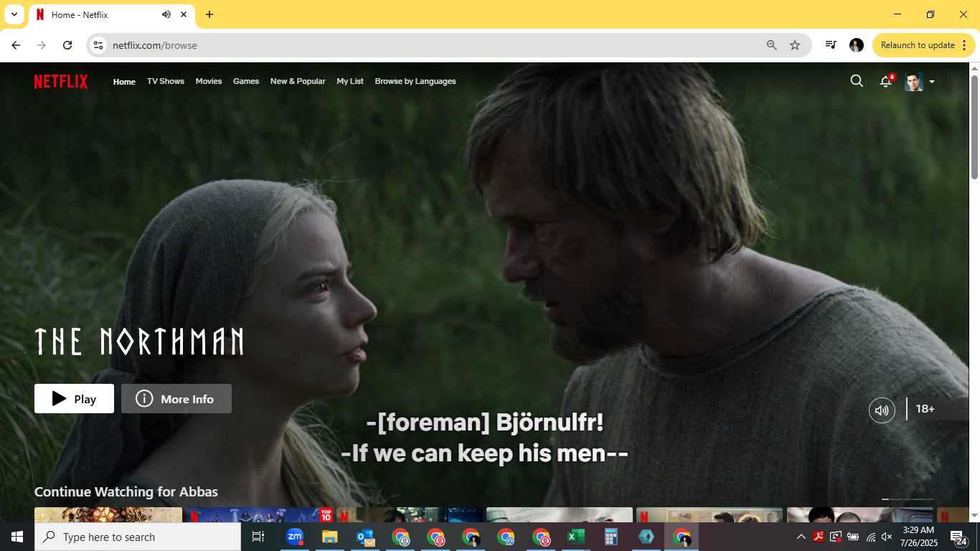Toggle trailer sound with the speaker button

(882, 410)
